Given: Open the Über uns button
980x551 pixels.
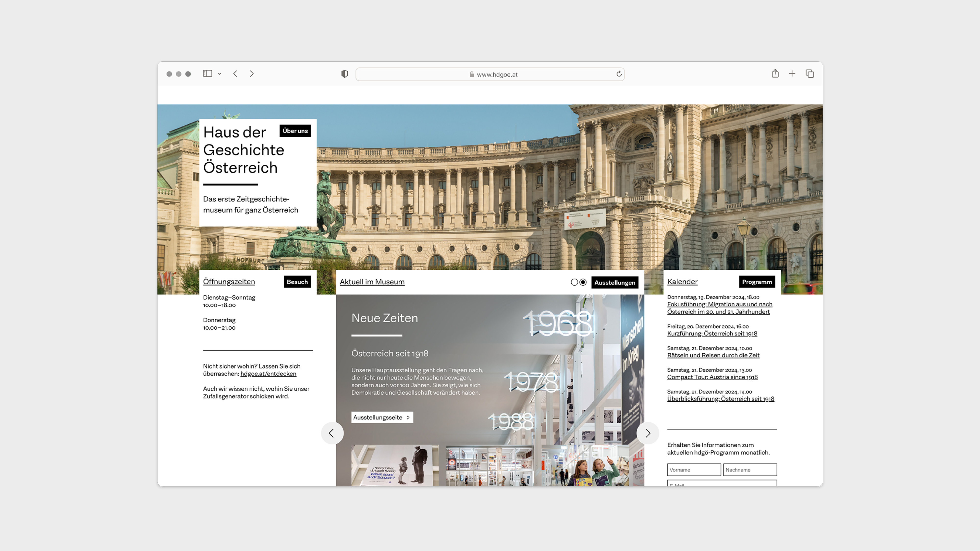Looking at the screenshot, I should coord(295,131).
